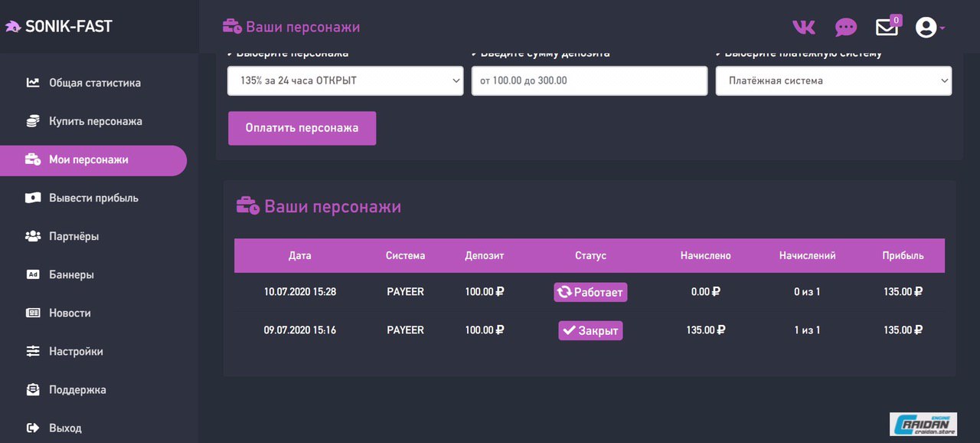
Task: Open the 135% за 24 часа ОТКРЫТ dropdown
Action: (x=345, y=80)
